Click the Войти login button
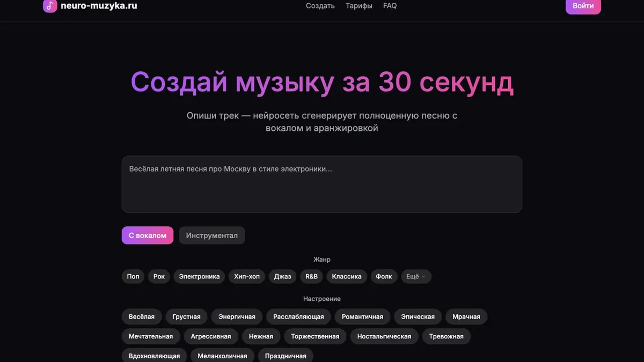Image resolution: width=644 pixels, height=362 pixels. [x=583, y=6]
